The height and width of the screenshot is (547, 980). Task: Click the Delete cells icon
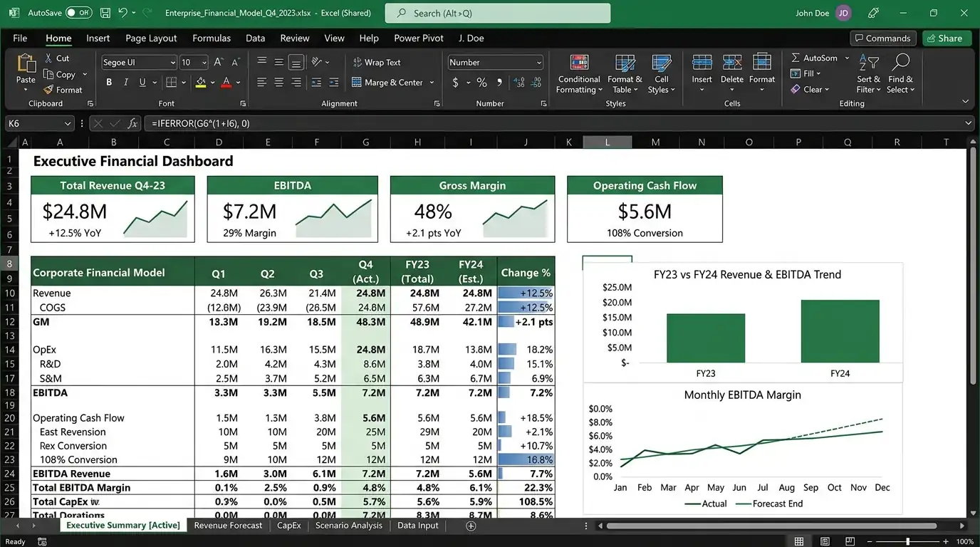pyautogui.click(x=732, y=63)
